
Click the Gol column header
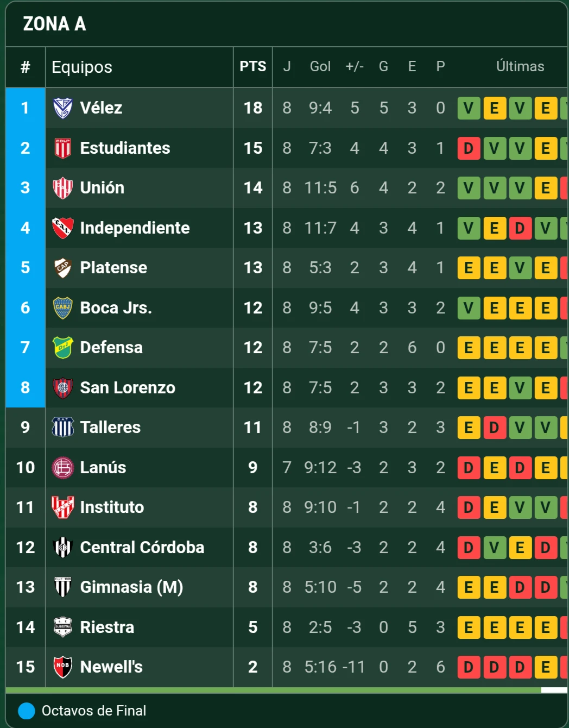click(x=320, y=67)
